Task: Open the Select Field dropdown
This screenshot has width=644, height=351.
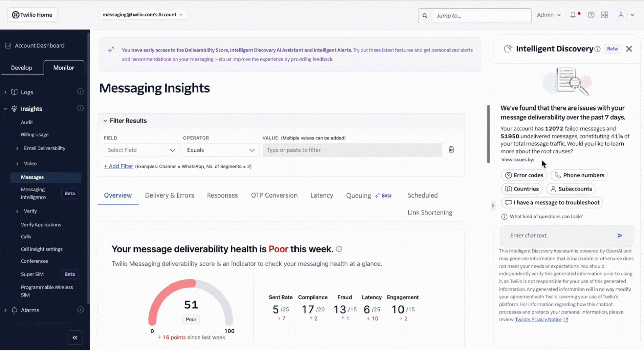Action: (142, 150)
